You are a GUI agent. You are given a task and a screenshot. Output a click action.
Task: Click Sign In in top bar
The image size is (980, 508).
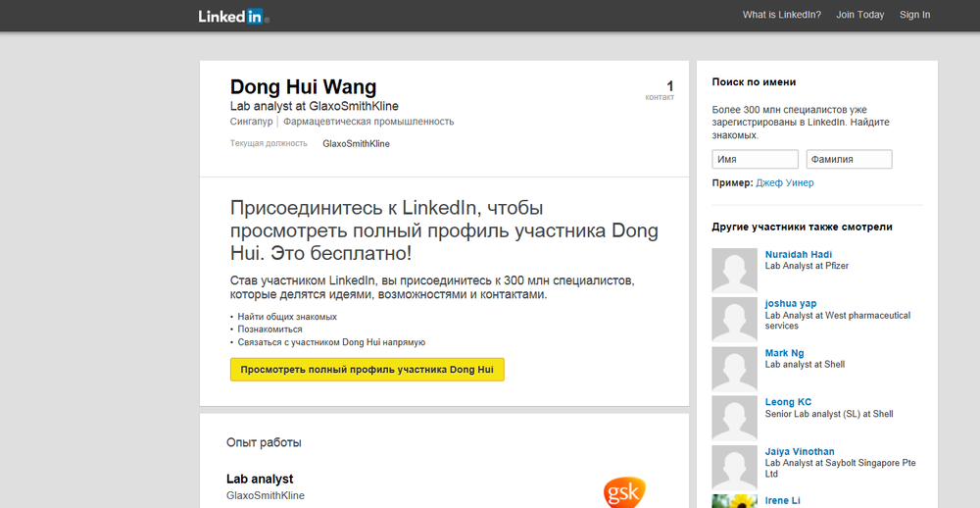click(x=914, y=15)
